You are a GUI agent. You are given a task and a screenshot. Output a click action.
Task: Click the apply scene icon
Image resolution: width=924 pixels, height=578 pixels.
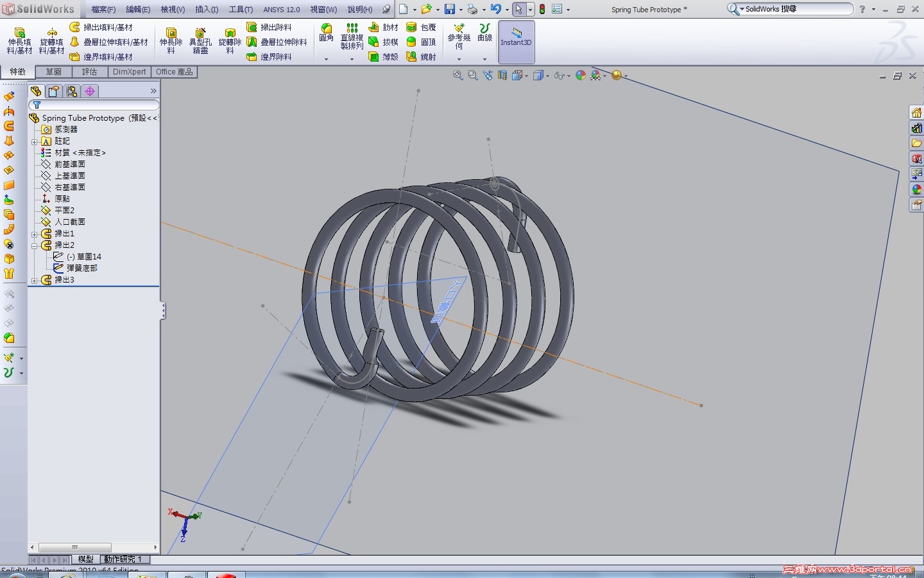pos(597,75)
